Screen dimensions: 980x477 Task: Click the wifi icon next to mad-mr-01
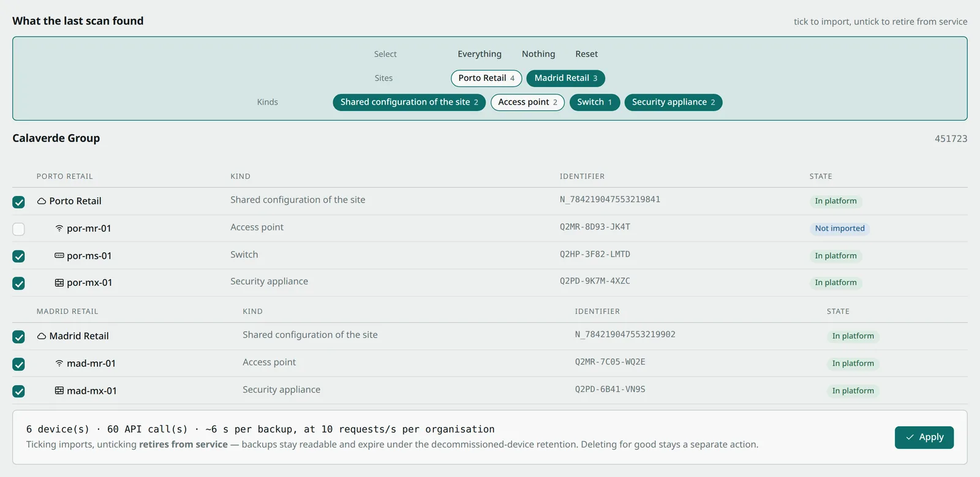59,363
